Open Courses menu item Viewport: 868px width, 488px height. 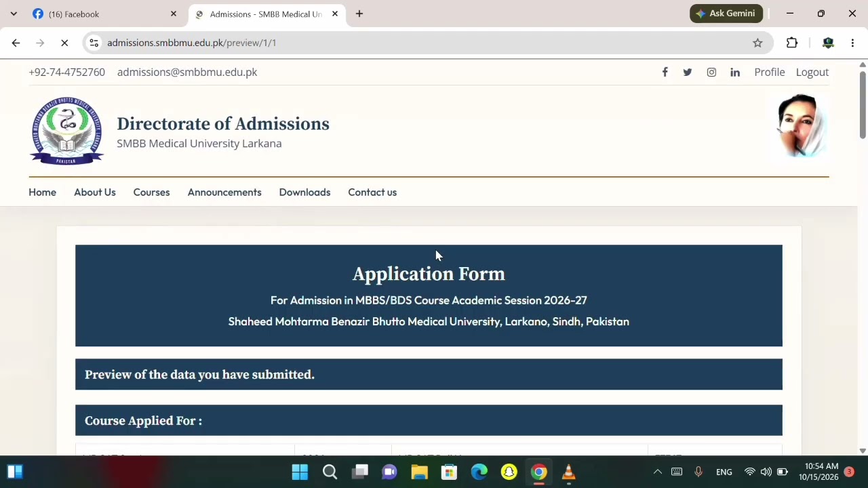point(151,192)
